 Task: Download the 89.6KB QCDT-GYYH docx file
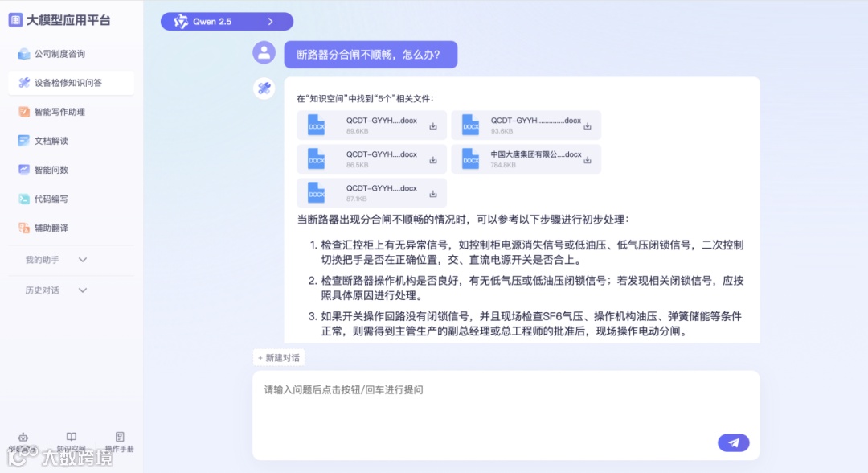pos(433,126)
